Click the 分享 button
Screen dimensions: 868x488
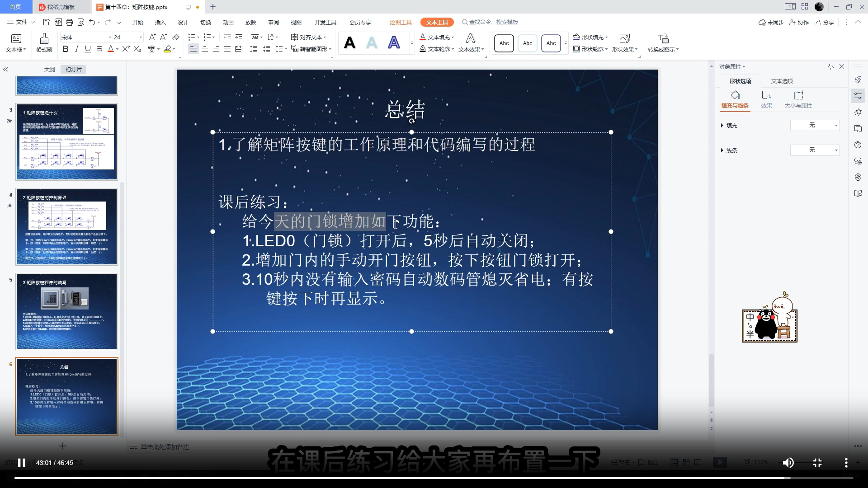[825, 22]
